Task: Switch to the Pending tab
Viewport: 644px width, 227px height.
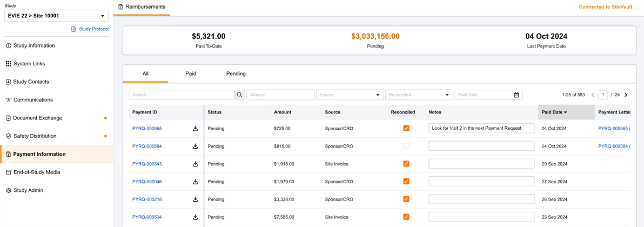Action: [236, 74]
